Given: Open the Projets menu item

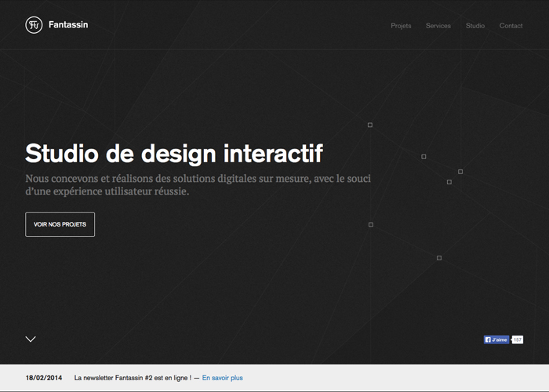Looking at the screenshot, I should (x=401, y=26).
